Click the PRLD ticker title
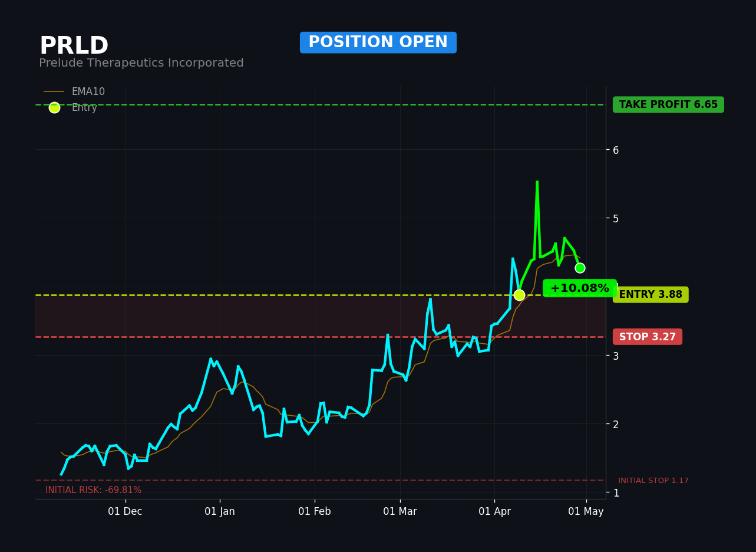The image size is (756, 552). tap(74, 46)
